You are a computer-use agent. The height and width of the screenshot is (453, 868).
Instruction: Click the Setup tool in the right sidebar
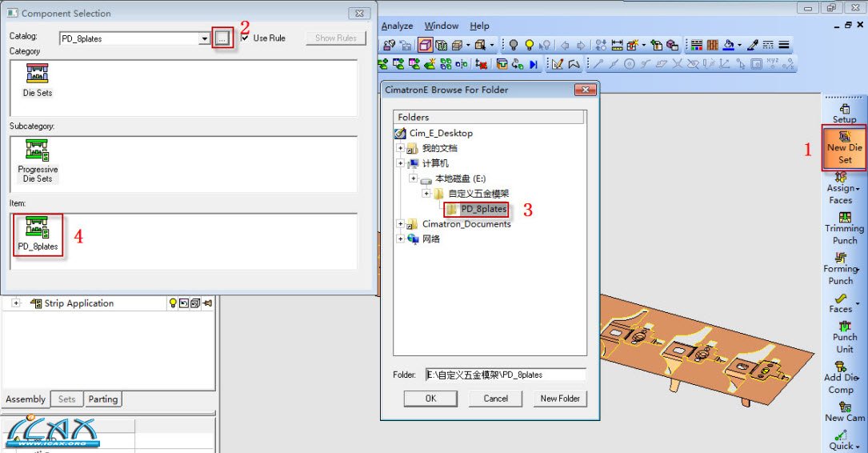pyautogui.click(x=844, y=114)
